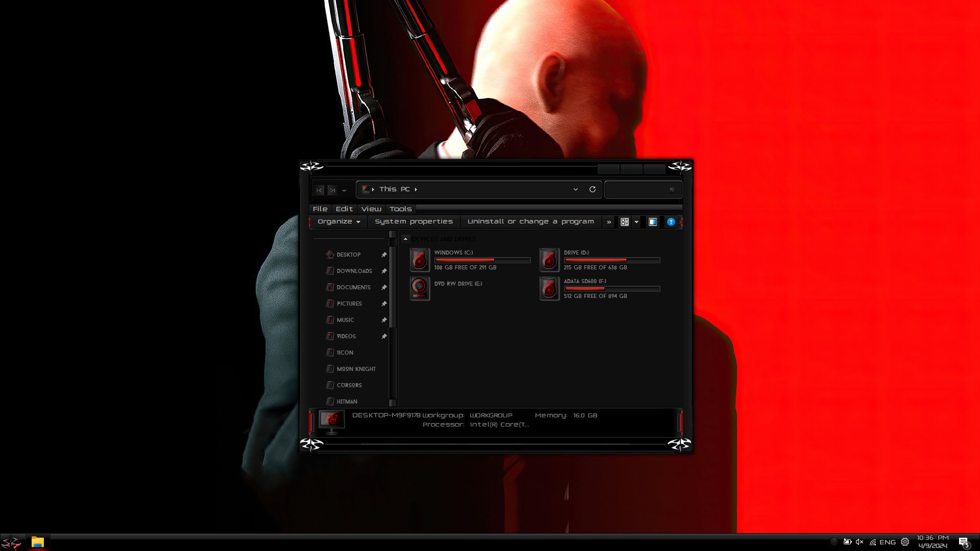Toggle the preview pane button
980x551 pixels.
652,222
